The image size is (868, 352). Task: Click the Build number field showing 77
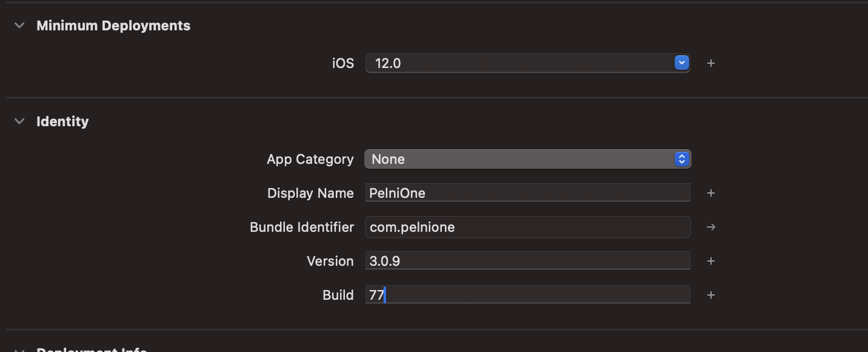527,295
